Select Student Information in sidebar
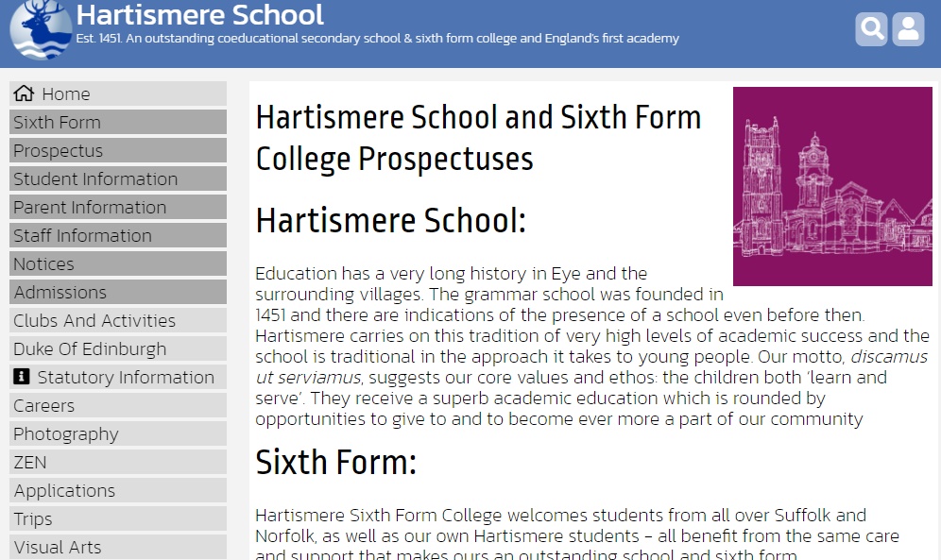941x560 pixels. point(118,178)
